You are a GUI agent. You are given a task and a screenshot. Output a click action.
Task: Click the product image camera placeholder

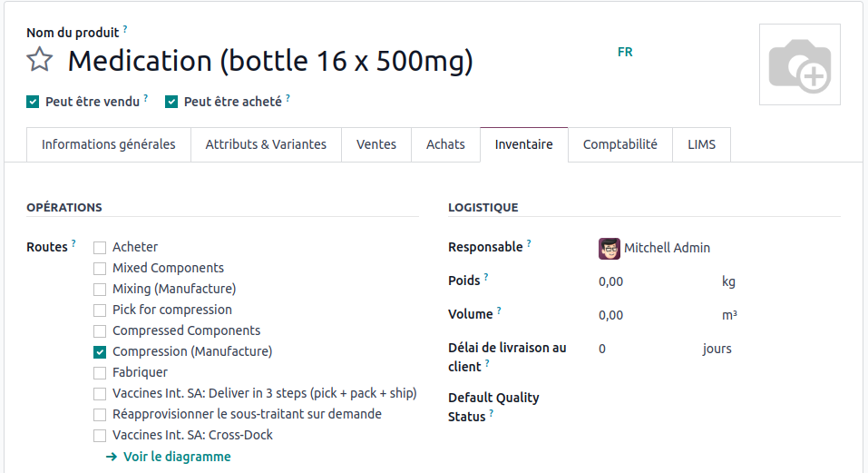(x=799, y=64)
